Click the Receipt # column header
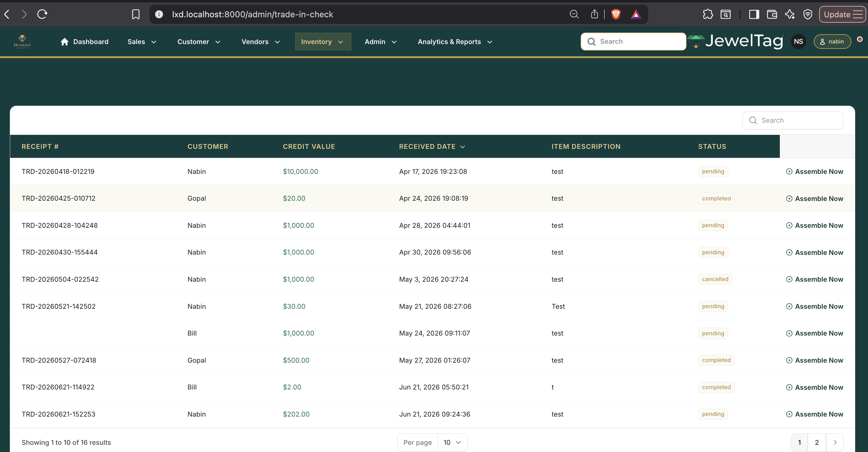Screen dimensions: 868x452 [40, 146]
